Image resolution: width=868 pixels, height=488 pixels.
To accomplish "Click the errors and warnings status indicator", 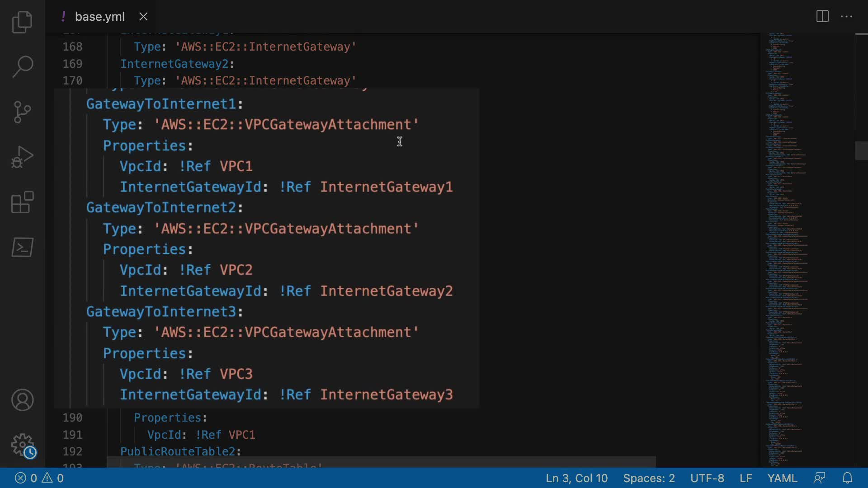I will (39, 478).
